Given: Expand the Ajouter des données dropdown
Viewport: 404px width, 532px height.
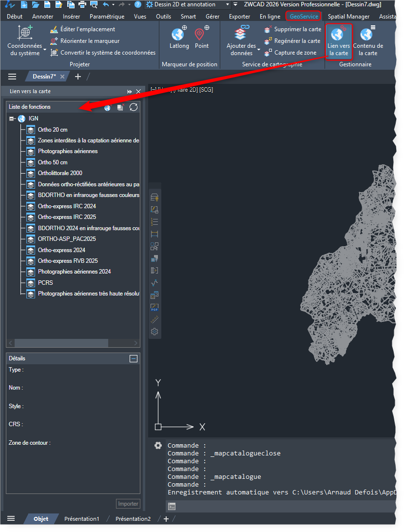Looking at the screenshot, I should click(258, 50).
